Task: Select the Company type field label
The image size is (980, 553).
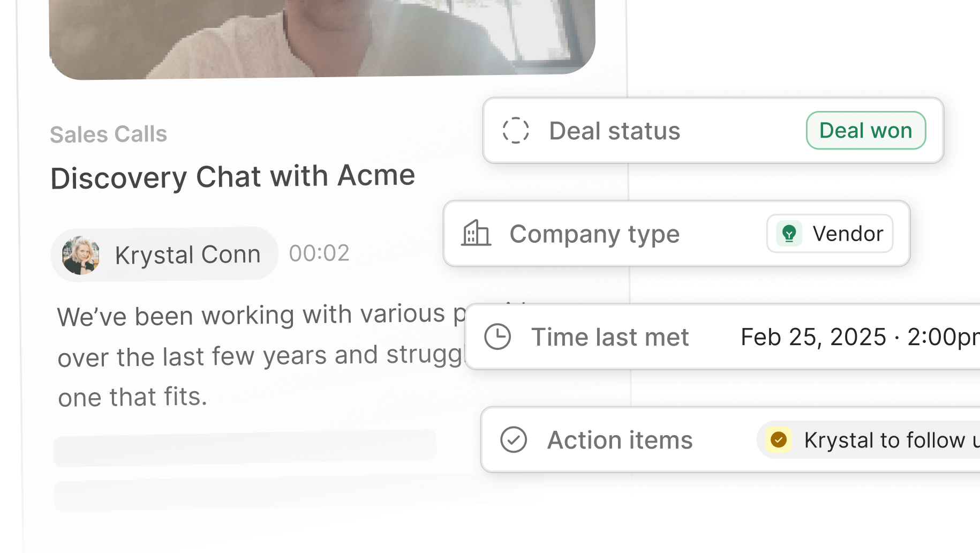Action: point(594,234)
